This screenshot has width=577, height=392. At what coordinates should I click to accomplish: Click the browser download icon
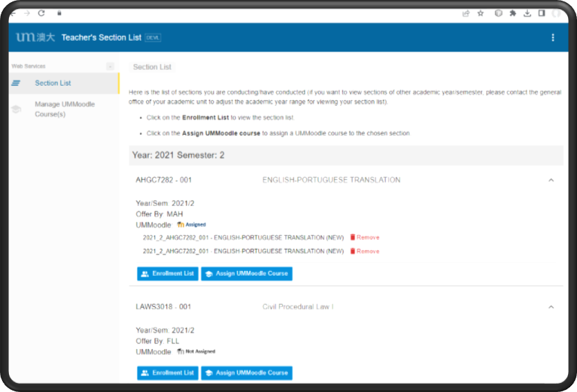[527, 12]
